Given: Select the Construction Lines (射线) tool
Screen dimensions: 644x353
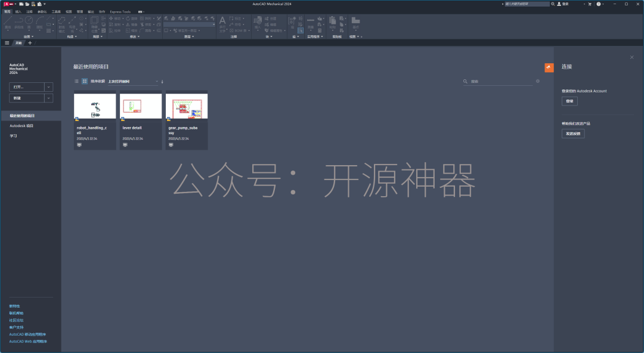Looking at the screenshot, I should [61, 24].
